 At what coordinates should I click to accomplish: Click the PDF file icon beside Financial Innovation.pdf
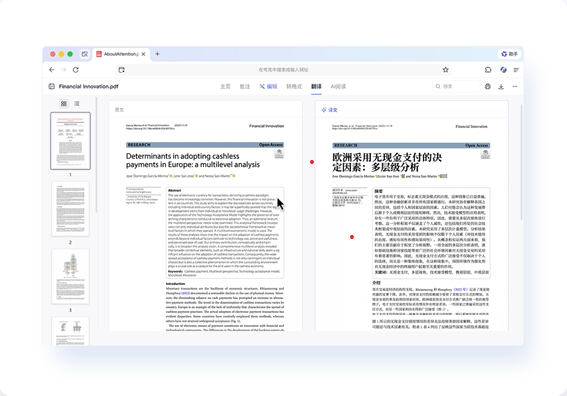(x=52, y=86)
